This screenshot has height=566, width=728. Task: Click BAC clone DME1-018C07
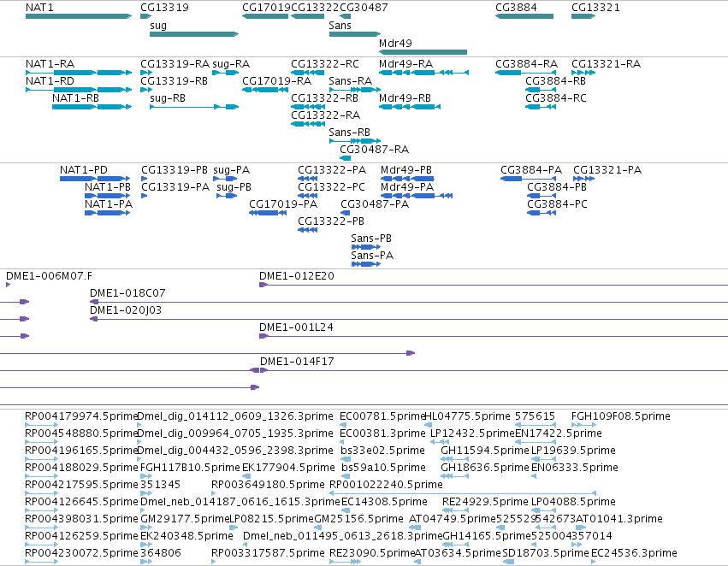(127, 293)
